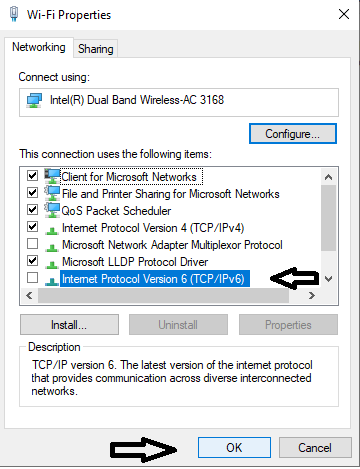This screenshot has width=360, height=469.
Task: Confirm changes with the OK button
Action: 234,448
